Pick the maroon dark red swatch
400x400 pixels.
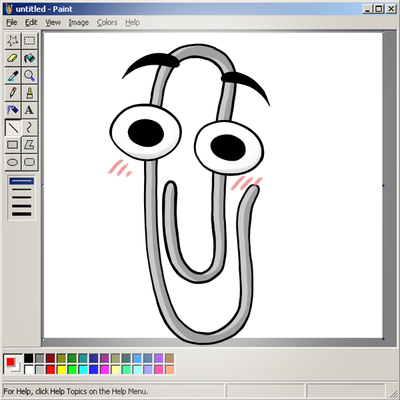pos(51,359)
